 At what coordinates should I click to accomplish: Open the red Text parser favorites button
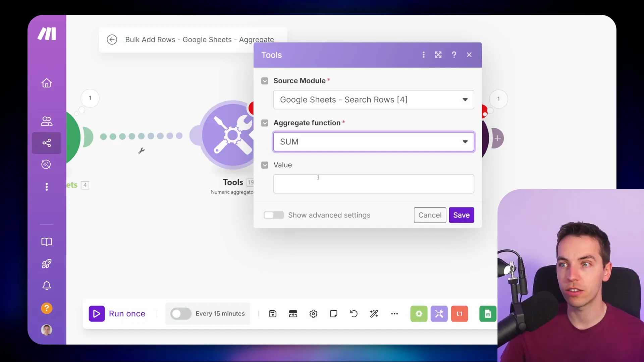pos(460,314)
